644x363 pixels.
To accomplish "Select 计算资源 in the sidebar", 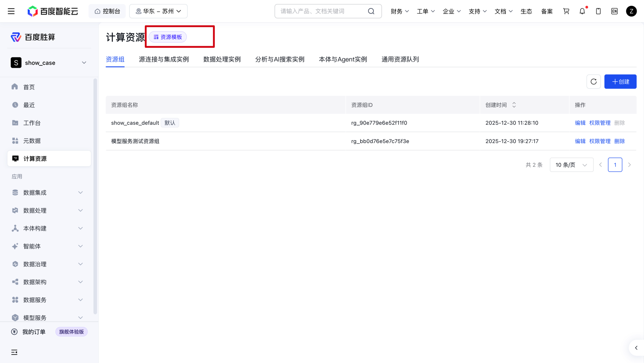I will tap(49, 159).
